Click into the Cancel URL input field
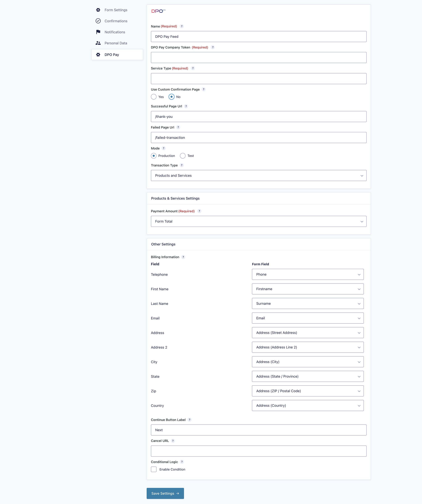 coord(259,451)
